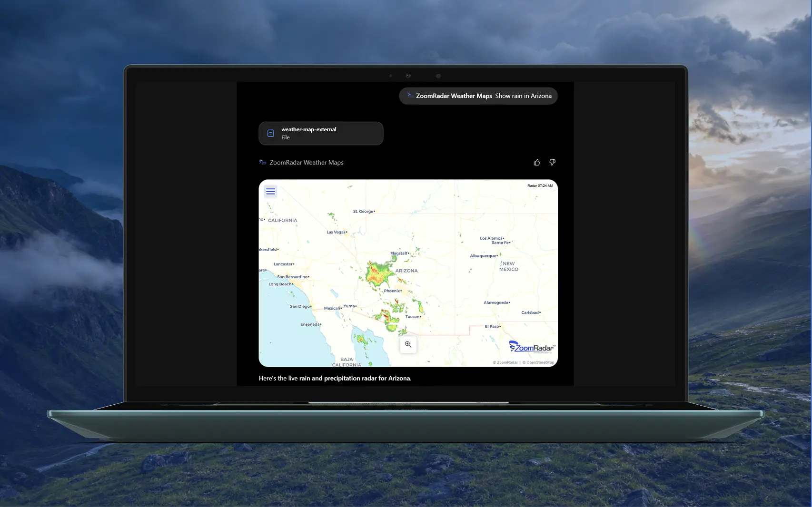Screen dimensions: 812x507
Task: Click the Tucson label on the map
Action: click(x=412, y=316)
